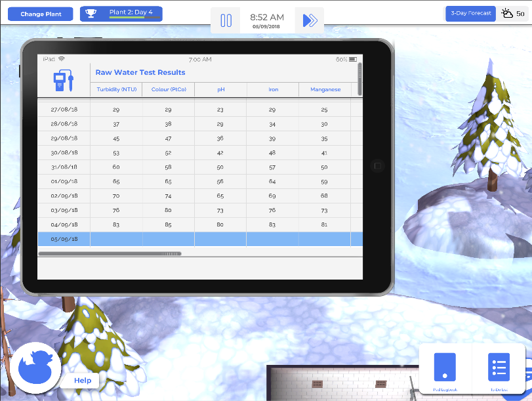Click the Help button
This screenshot has width=532, height=401.
(83, 381)
